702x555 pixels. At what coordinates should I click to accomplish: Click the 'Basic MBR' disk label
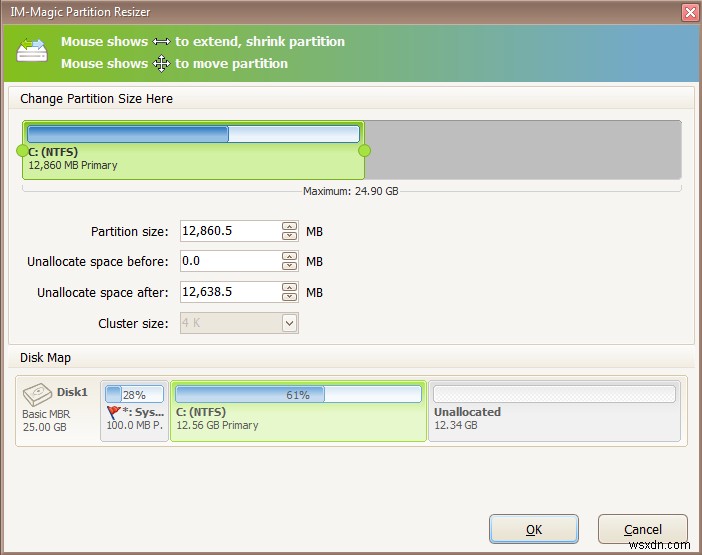click(46, 414)
